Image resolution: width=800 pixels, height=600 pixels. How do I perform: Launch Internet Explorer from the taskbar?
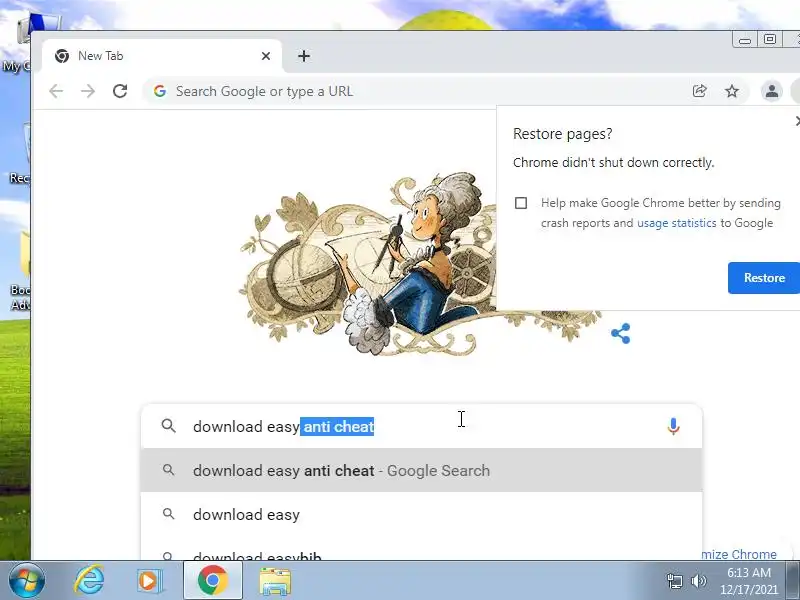90,581
